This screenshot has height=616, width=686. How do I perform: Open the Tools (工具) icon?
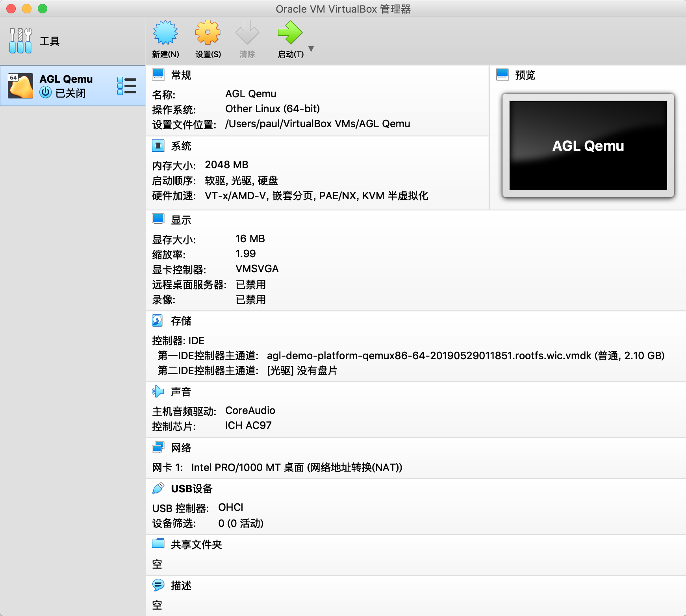tap(20, 41)
